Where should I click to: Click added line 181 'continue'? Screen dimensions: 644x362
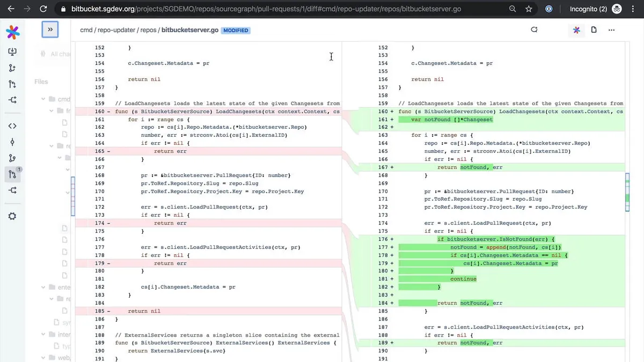click(463, 279)
